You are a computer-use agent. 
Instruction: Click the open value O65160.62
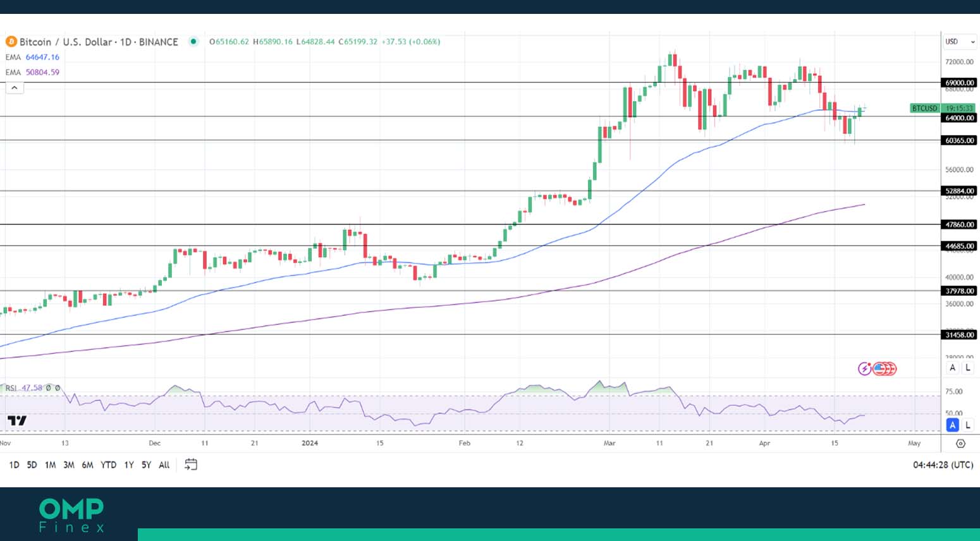pyautogui.click(x=229, y=42)
